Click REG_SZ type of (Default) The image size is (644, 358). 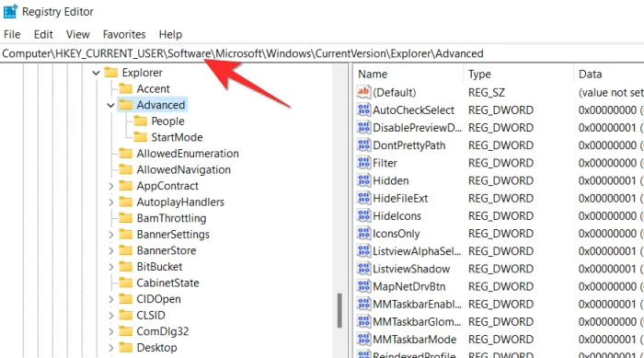[x=487, y=92]
